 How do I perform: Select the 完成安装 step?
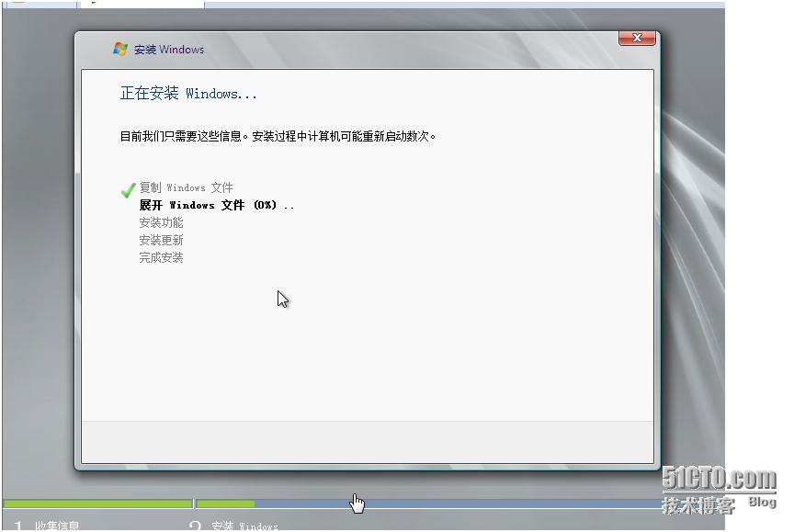point(161,257)
